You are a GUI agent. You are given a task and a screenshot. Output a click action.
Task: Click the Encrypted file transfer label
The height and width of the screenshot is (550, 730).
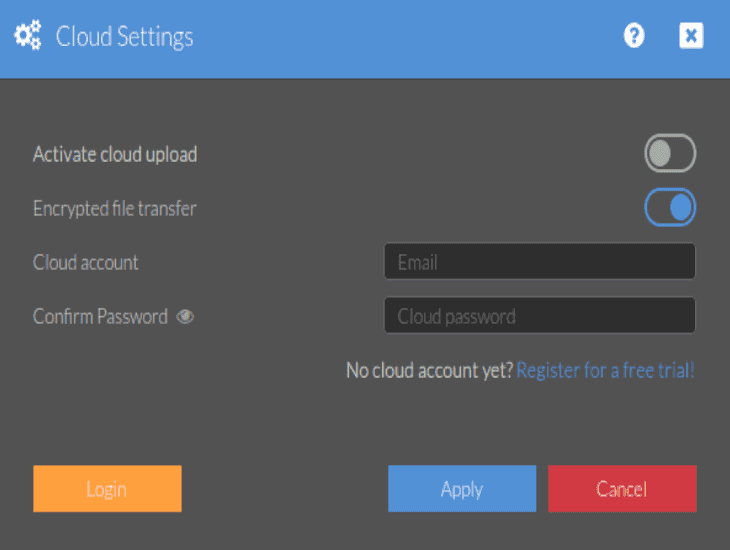(114, 209)
